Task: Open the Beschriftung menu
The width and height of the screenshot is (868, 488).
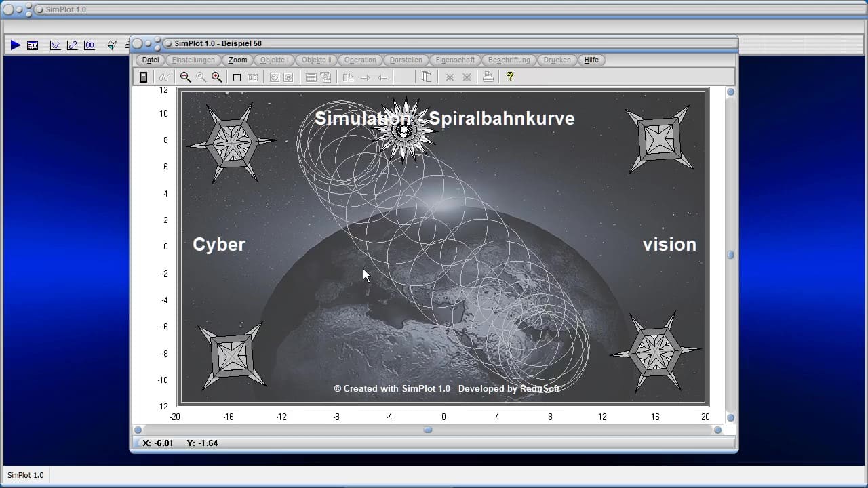Action: coord(509,60)
